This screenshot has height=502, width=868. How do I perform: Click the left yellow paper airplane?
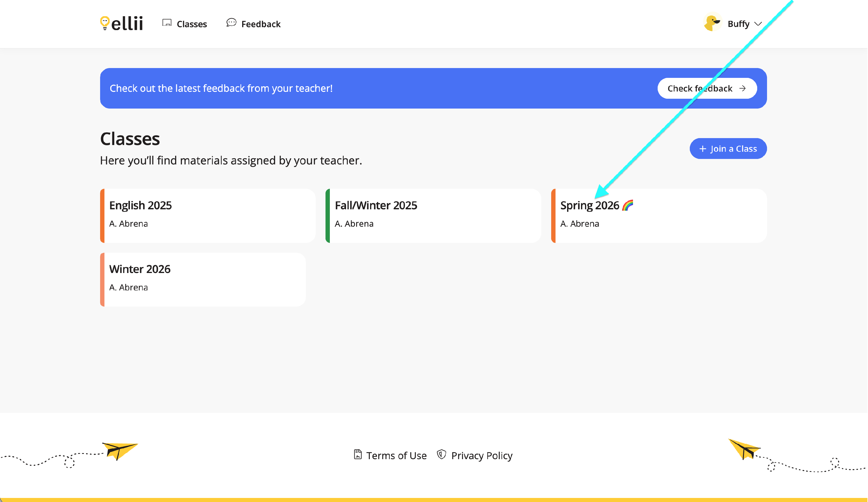tap(119, 450)
